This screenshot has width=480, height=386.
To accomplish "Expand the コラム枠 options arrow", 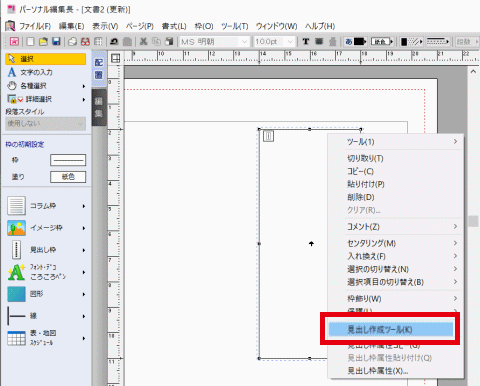I will (84, 206).
